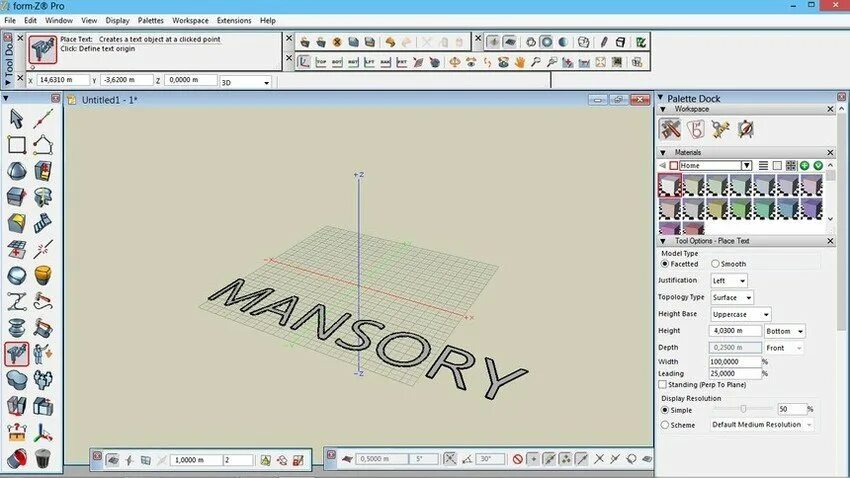Select the measure ruler tool

pos(16,432)
